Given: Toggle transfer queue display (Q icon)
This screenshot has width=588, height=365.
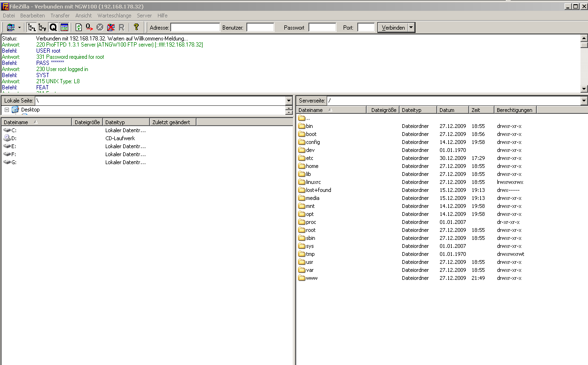Looking at the screenshot, I should [x=53, y=27].
